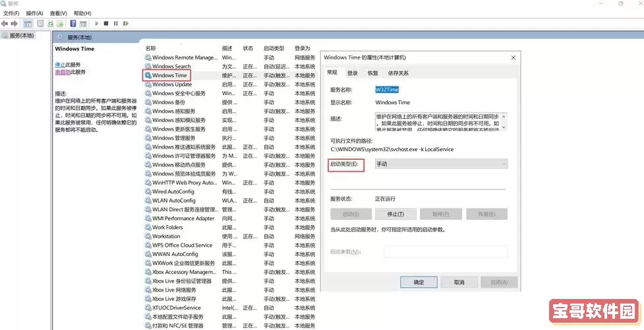Screen dimensions: 644x330
Task: Click the Forward arrow toolbar icon
Action: coord(15,24)
